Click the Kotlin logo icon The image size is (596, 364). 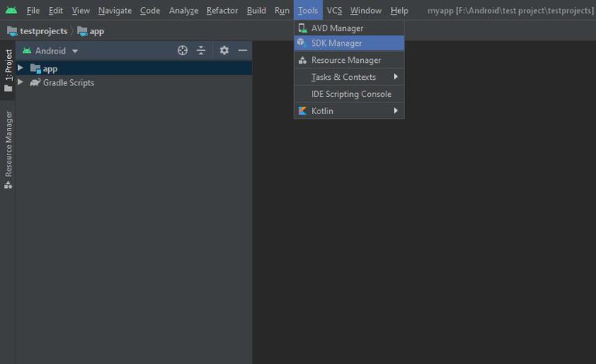pyautogui.click(x=303, y=111)
